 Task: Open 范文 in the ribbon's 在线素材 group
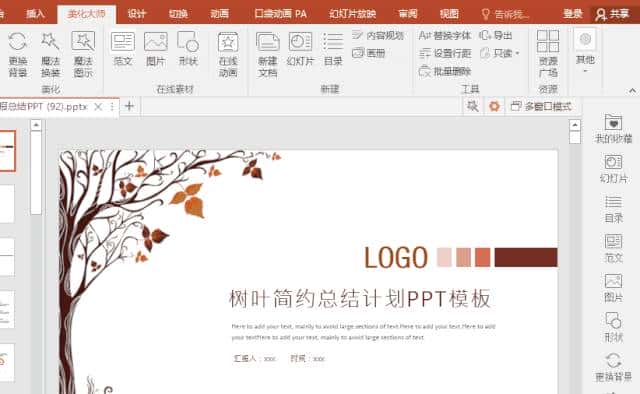tap(123, 49)
